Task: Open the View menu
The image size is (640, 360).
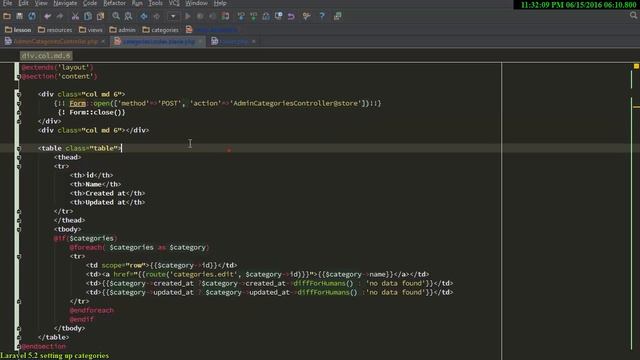Action: pyautogui.click(x=41, y=3)
